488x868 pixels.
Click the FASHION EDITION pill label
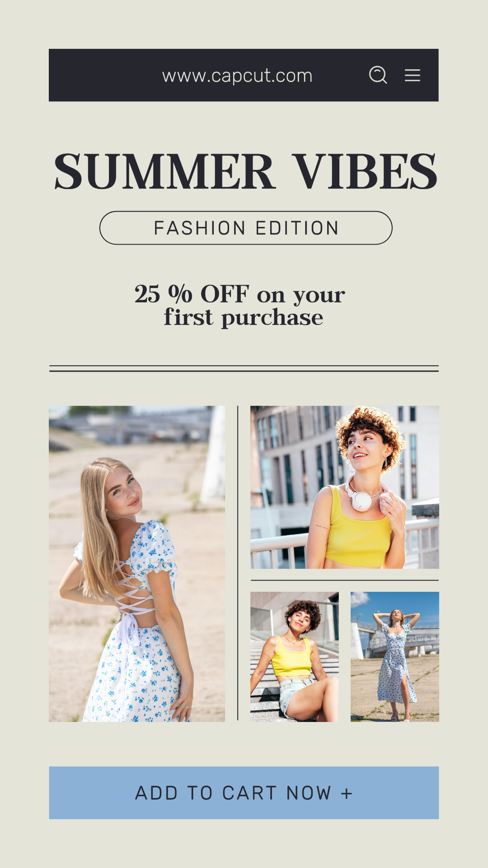click(246, 228)
